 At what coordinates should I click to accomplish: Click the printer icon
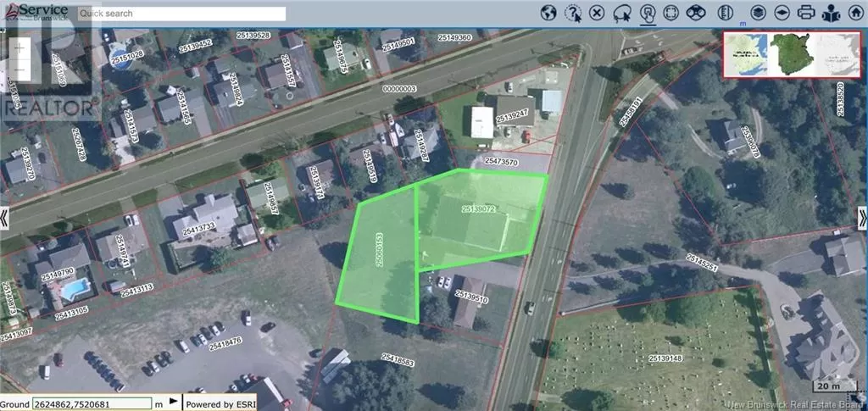807,12
